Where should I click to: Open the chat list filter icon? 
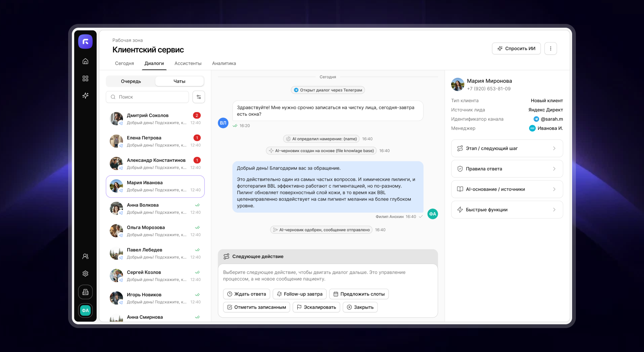tap(199, 97)
